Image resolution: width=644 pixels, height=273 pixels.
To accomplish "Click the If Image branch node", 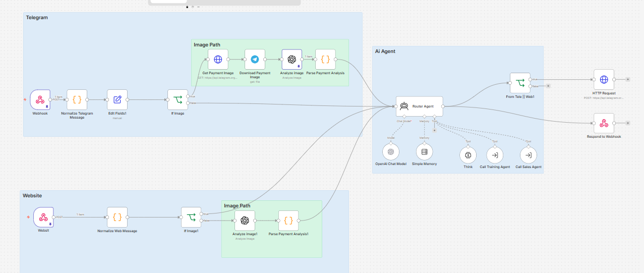I will (178, 99).
